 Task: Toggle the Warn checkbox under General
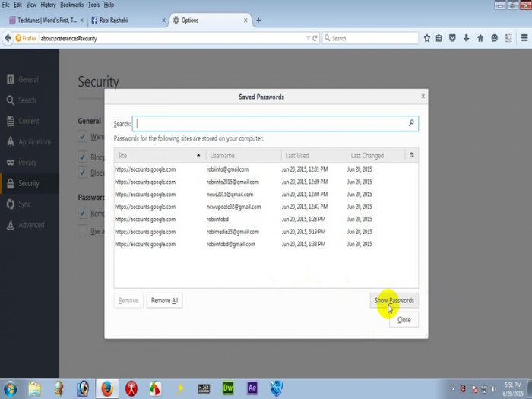[x=82, y=136]
